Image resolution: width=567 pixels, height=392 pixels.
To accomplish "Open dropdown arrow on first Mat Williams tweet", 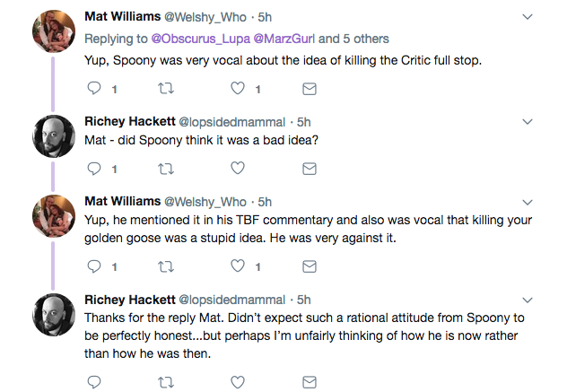I will point(527,16).
